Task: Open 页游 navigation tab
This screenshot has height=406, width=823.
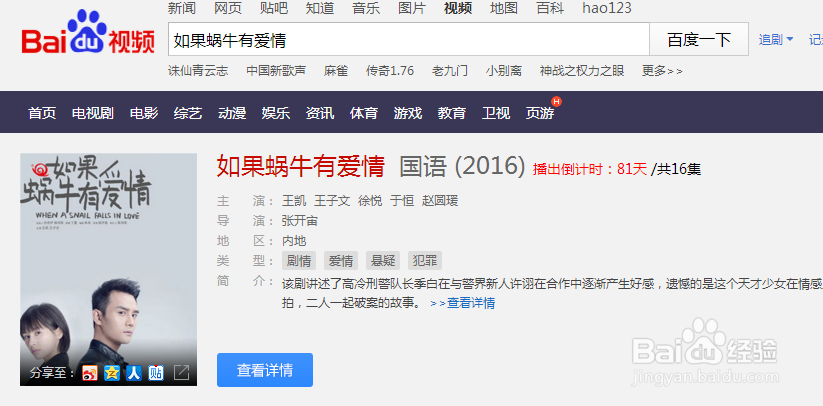Action: 540,113
